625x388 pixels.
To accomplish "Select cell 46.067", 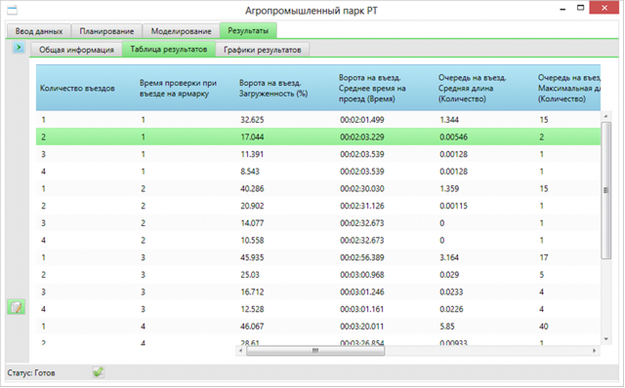I will click(x=252, y=326).
